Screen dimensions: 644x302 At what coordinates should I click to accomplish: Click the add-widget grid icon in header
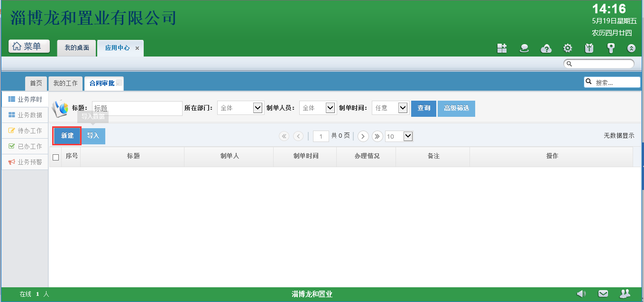[x=502, y=48]
